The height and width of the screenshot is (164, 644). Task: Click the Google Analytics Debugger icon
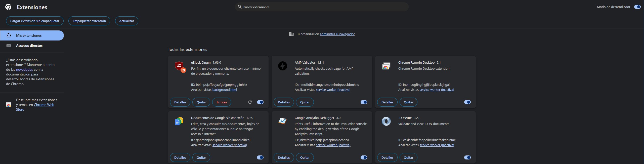pyautogui.click(x=282, y=121)
